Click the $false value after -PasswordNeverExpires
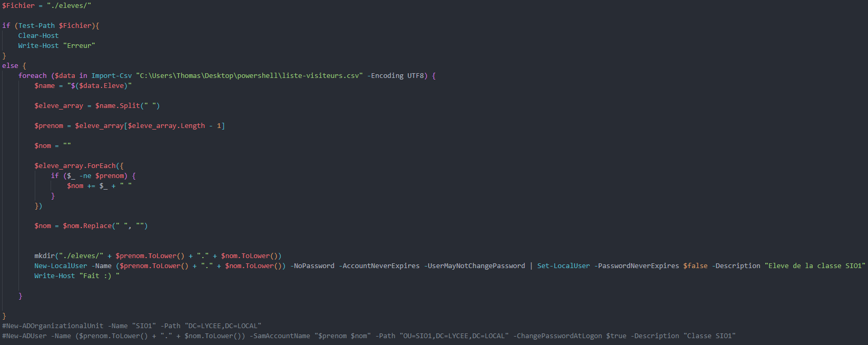 (x=695, y=265)
